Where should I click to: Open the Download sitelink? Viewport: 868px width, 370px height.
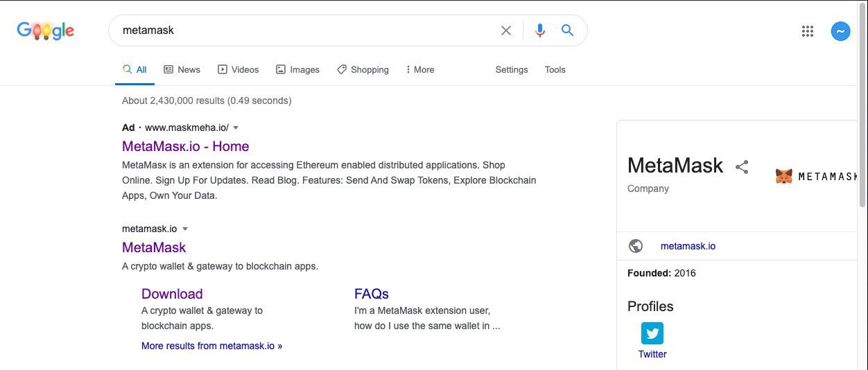click(172, 294)
